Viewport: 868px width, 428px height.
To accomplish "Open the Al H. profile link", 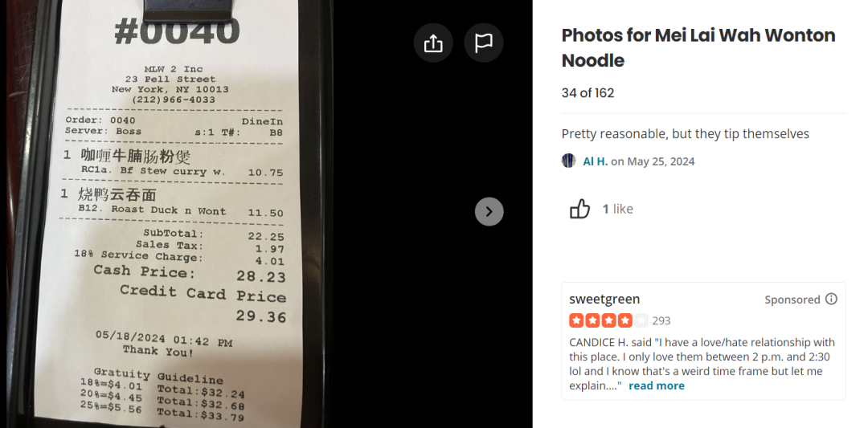I will pyautogui.click(x=595, y=161).
